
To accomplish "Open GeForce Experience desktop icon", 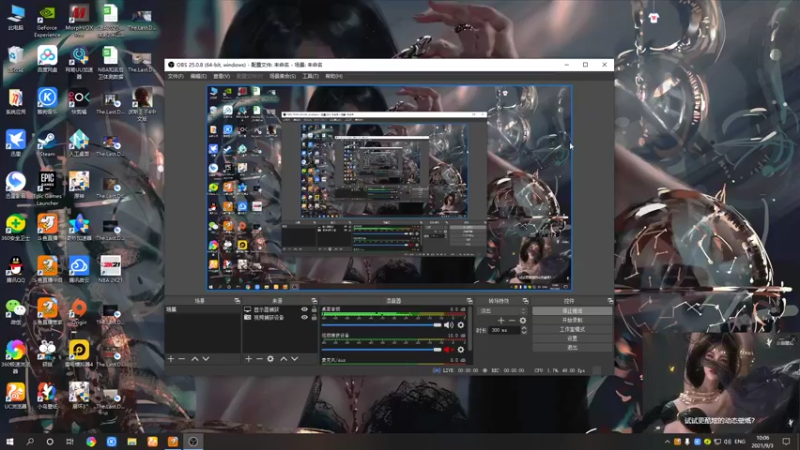I will pos(47,21).
